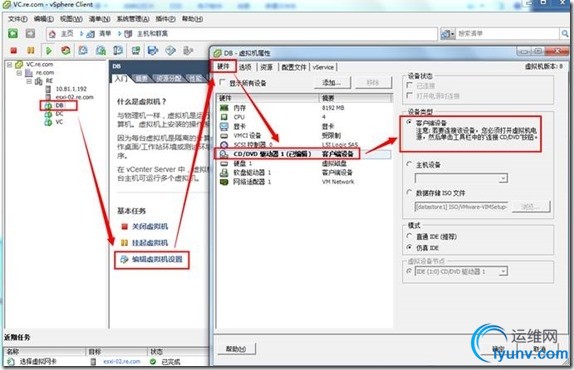Click the VC virtual machine icon in tree

pos(48,122)
